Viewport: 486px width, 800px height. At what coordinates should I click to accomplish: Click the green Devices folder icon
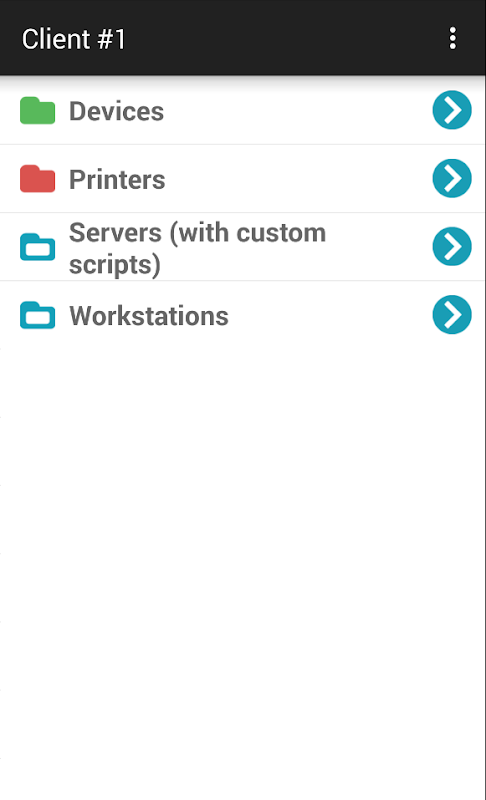pos(37,110)
